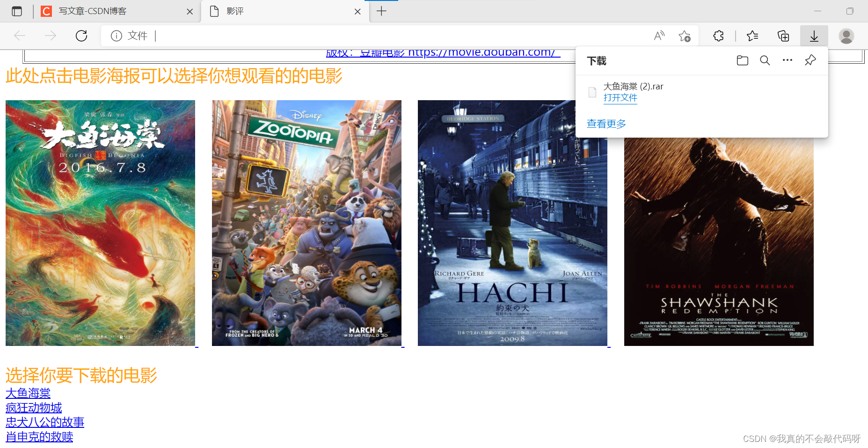The image size is (868, 448).
Task: Download 大鱼海棠 via its text link
Action: pos(28,393)
